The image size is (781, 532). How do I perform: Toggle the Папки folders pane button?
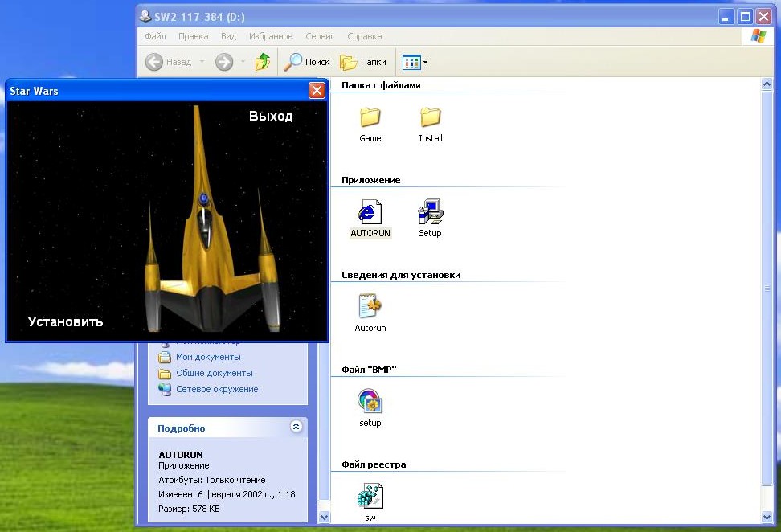(363, 62)
